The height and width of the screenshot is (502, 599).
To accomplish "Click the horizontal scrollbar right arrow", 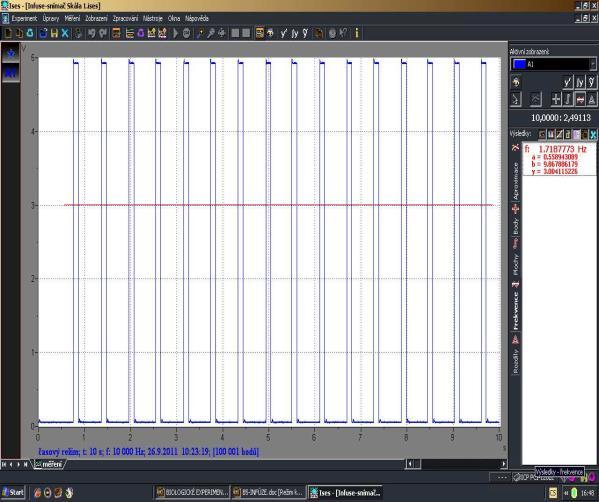I will click(x=503, y=464).
